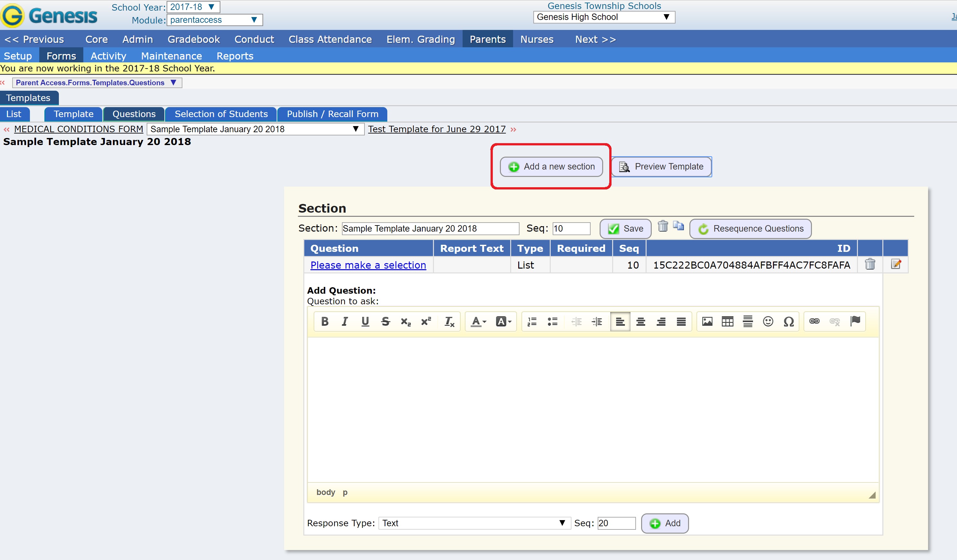
Task: Switch to Selection of Students tab
Action: click(x=221, y=114)
